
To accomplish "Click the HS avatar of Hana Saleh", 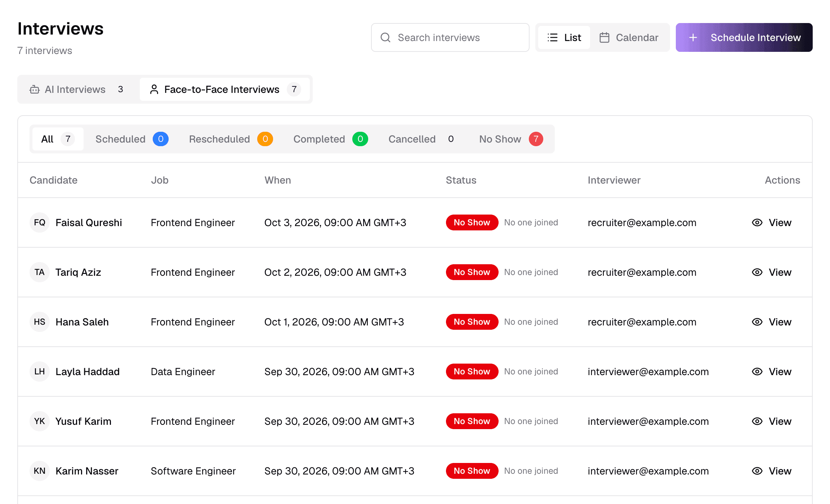I will (40, 322).
